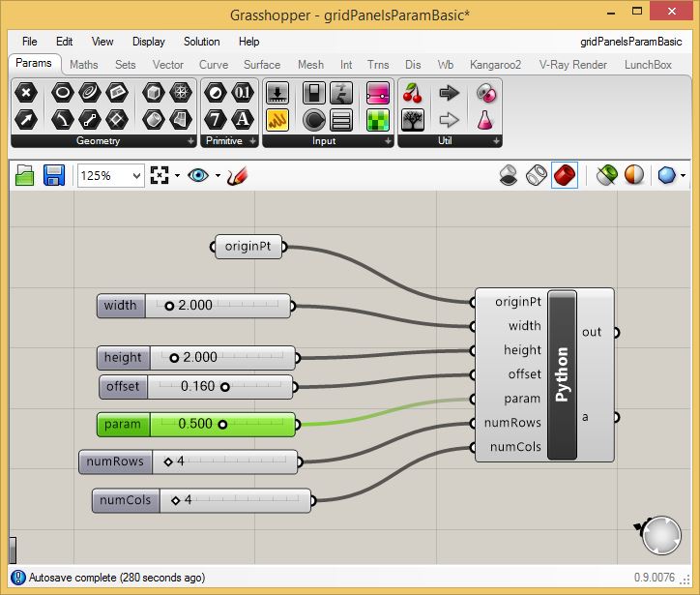Screen dimensions: 700x595
Task: Expand the Geometry panel with its plus
Action: coord(190,141)
